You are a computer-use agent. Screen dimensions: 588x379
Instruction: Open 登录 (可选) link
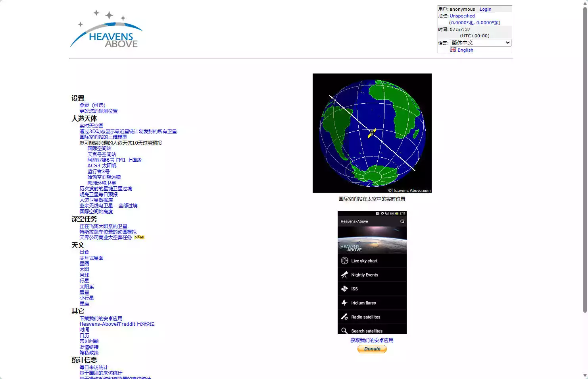point(92,105)
